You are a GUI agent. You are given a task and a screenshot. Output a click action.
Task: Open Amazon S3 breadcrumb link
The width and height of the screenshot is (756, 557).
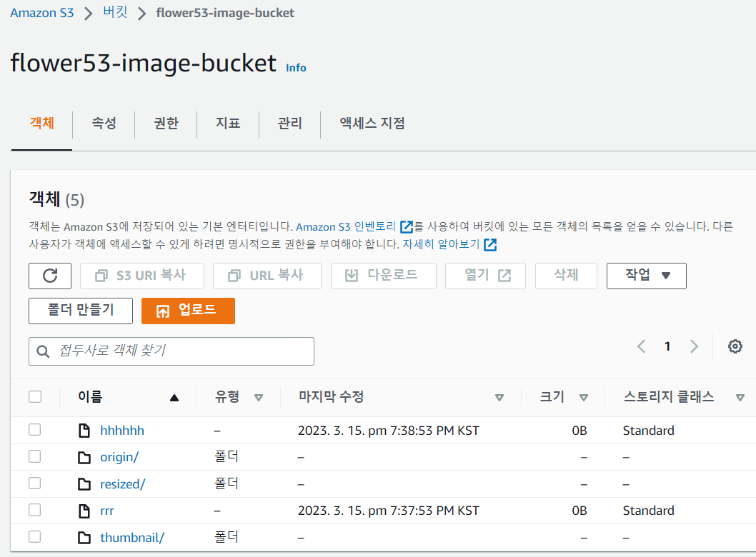click(42, 13)
